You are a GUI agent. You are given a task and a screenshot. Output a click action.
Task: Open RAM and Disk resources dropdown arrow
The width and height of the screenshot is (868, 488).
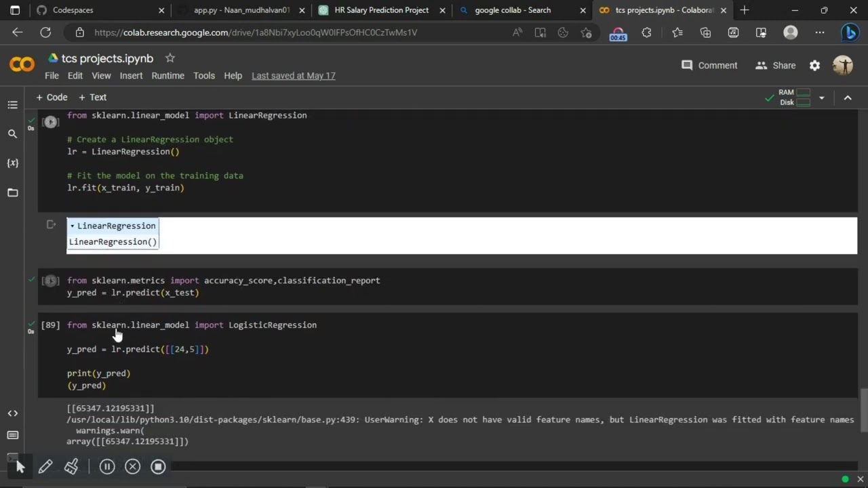click(x=821, y=98)
